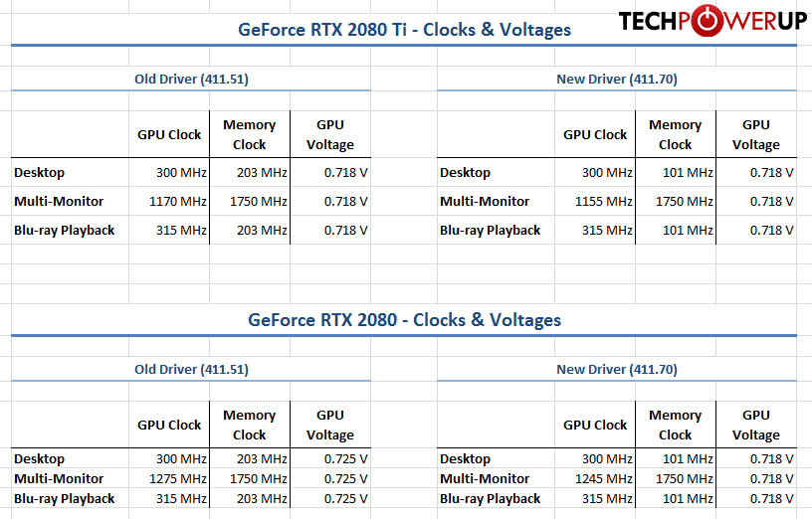
Task: Select RTX 2080 new driver Desktop 101 MHz memory clock
Action: coord(688,459)
